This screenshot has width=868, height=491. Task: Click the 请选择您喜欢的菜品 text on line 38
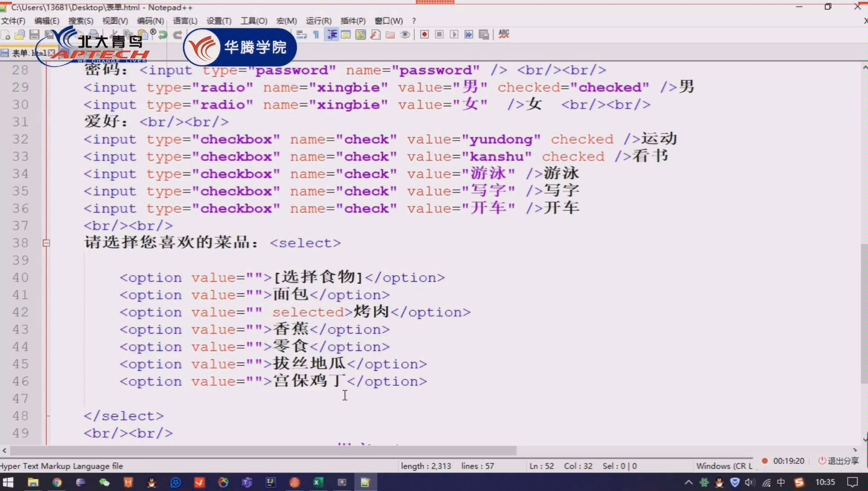tap(167, 242)
